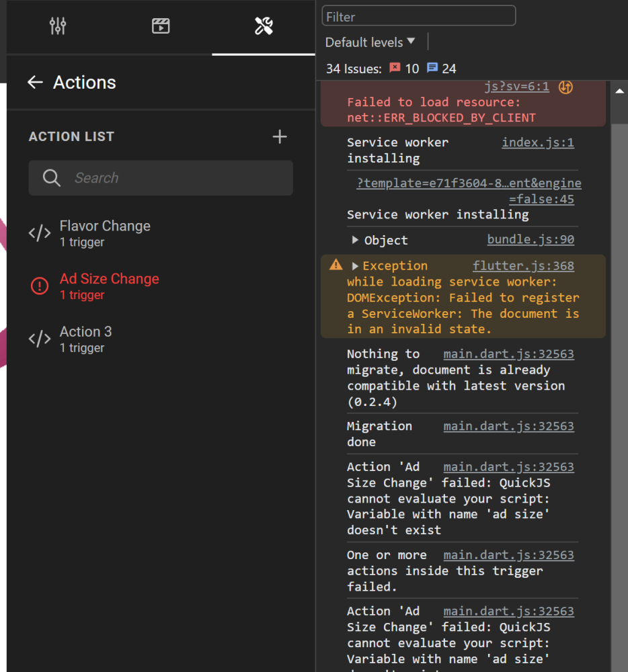Click the Migration done log message
The image size is (628, 672).
[x=379, y=434]
